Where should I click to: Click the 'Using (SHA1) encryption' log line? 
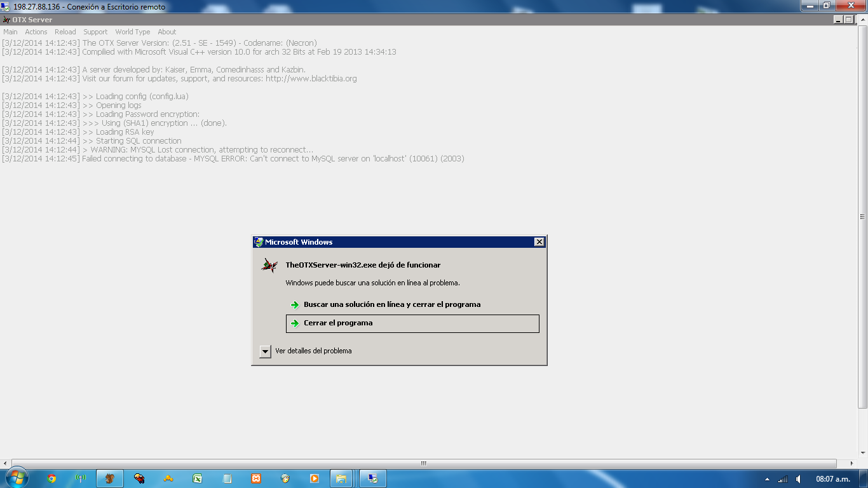point(114,123)
